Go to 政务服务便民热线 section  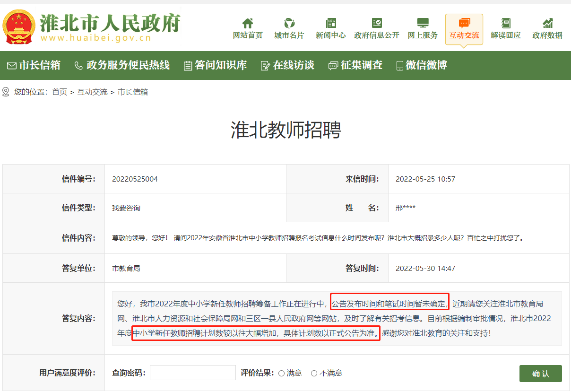tap(122, 65)
